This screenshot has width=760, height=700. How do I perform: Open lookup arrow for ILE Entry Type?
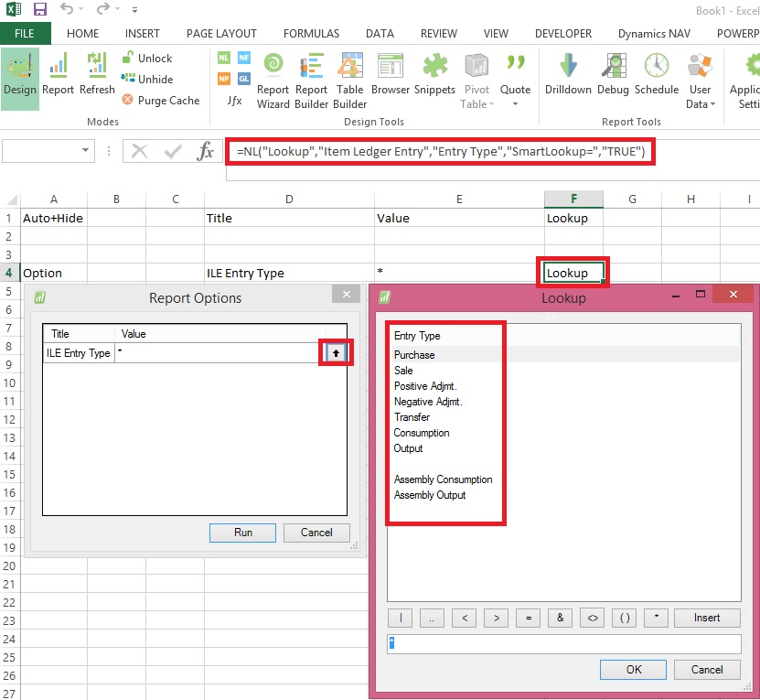(x=336, y=353)
